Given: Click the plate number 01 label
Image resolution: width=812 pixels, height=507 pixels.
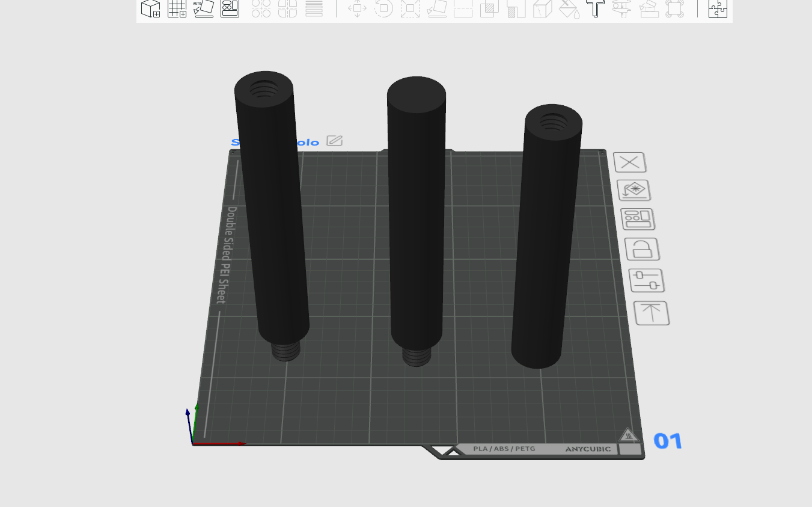Looking at the screenshot, I should [x=668, y=441].
